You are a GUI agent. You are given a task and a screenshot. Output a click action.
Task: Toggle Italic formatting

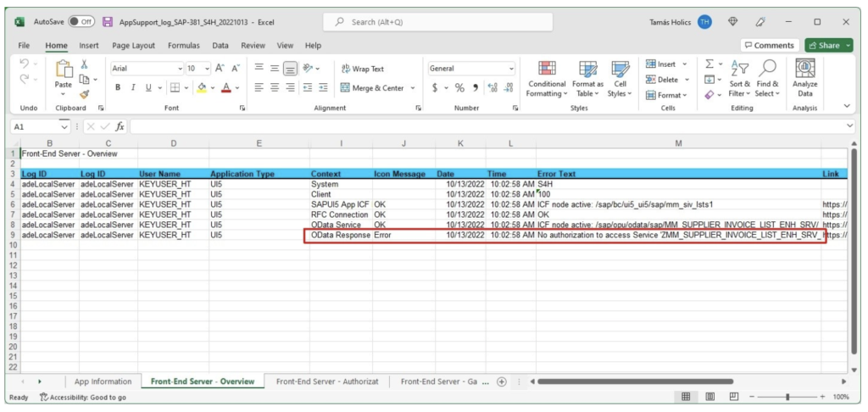[x=133, y=87]
